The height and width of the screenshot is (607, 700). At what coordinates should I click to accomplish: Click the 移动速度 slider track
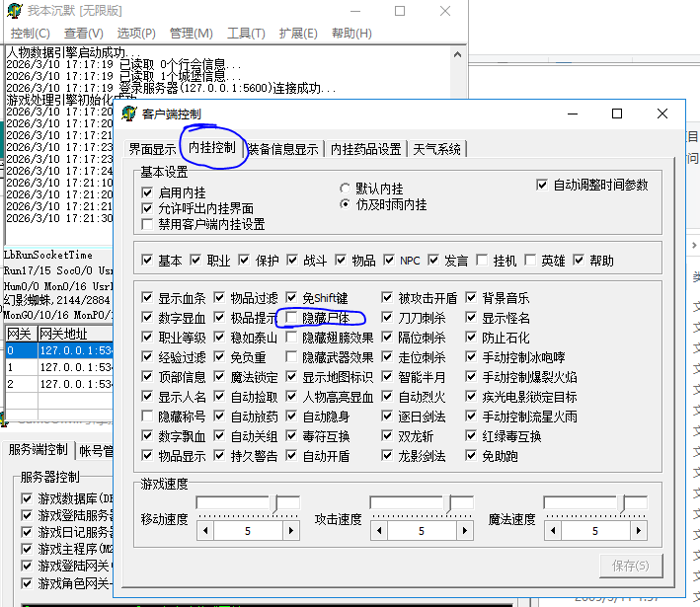point(237,503)
